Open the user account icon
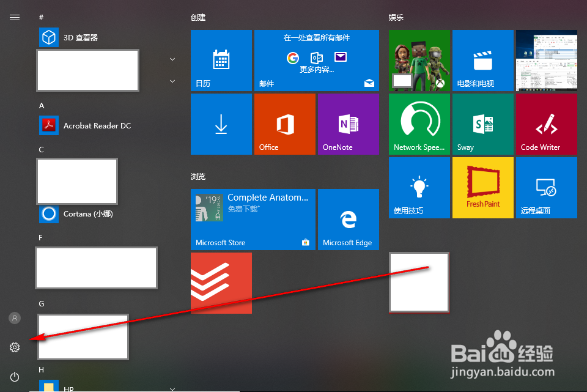 15,318
